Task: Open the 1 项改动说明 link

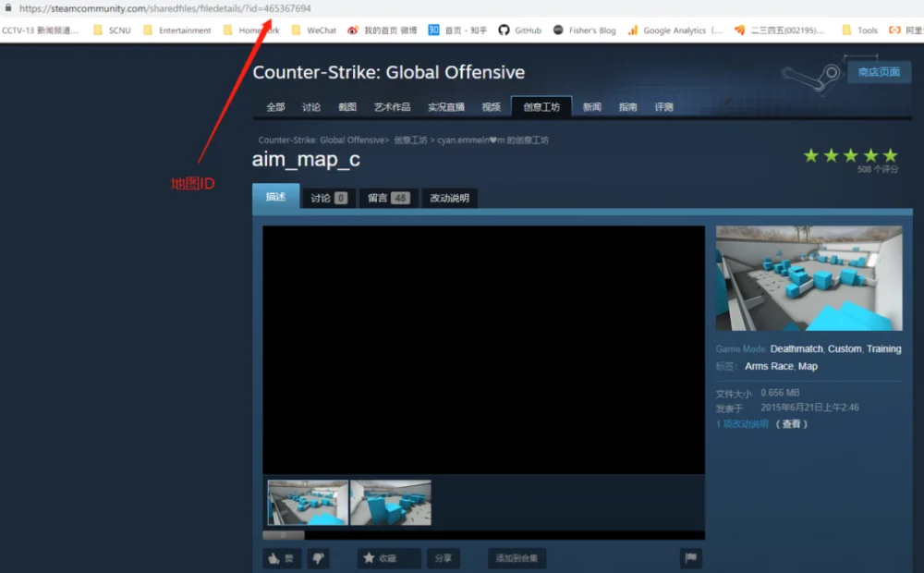Action: pos(742,424)
